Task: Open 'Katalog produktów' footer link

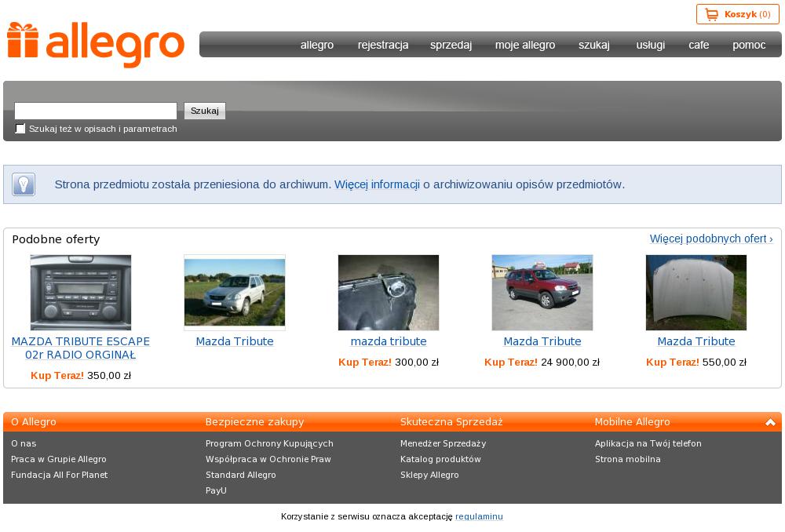Action: [440, 460]
